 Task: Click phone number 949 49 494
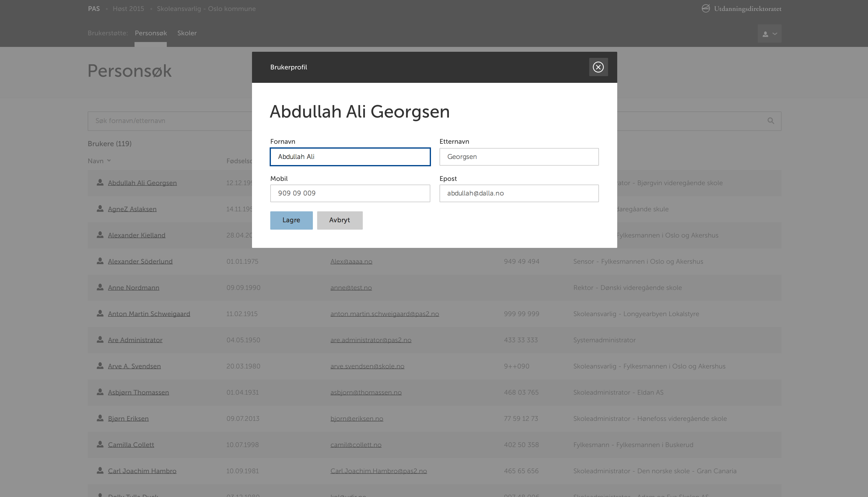pyautogui.click(x=521, y=262)
